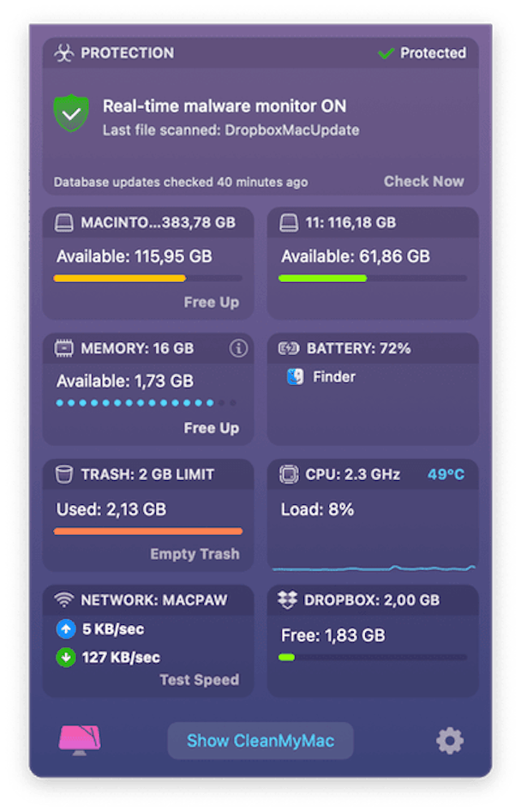Free Up memory
521x812 pixels.
click(x=212, y=428)
